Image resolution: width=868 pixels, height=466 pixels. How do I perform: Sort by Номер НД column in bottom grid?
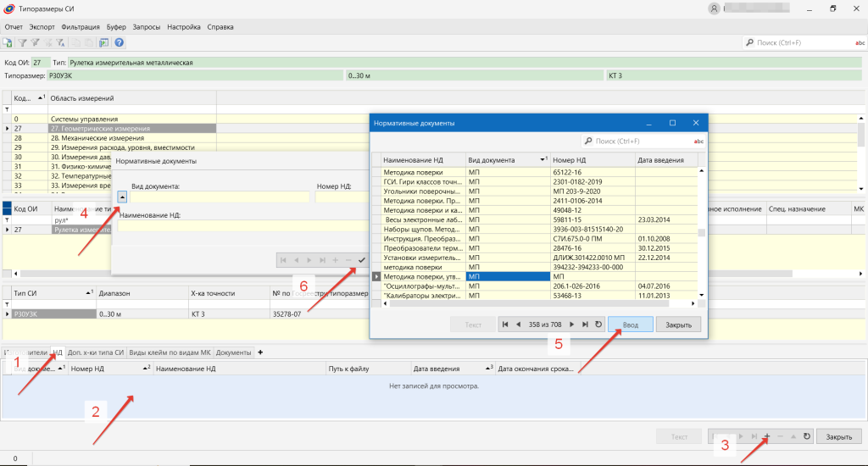click(x=109, y=369)
